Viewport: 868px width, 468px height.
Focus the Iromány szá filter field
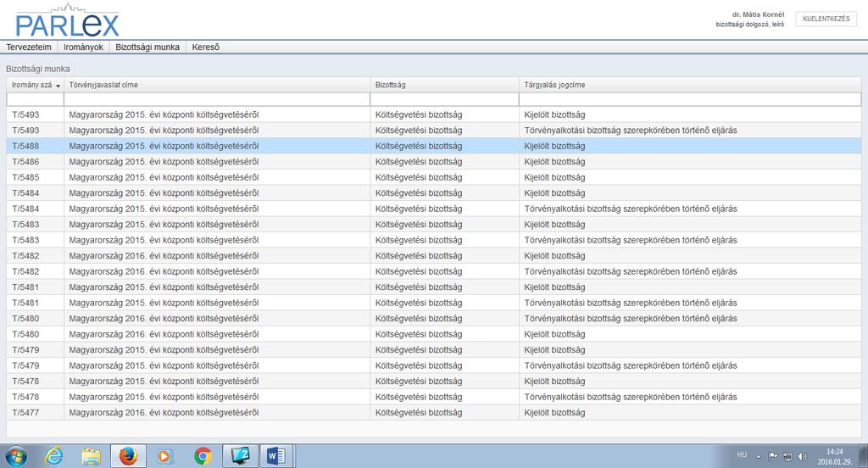36,99
